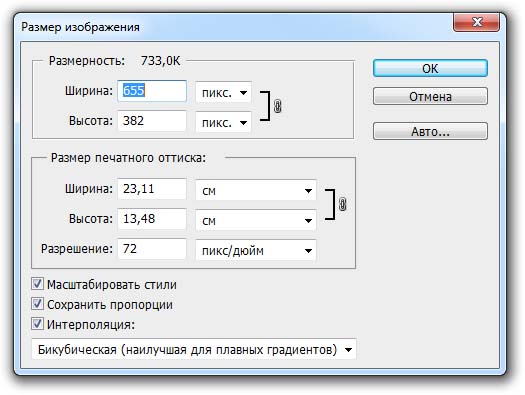Select the print height field 13,48
Image resolution: width=525 pixels, height=395 pixels.
point(152,219)
